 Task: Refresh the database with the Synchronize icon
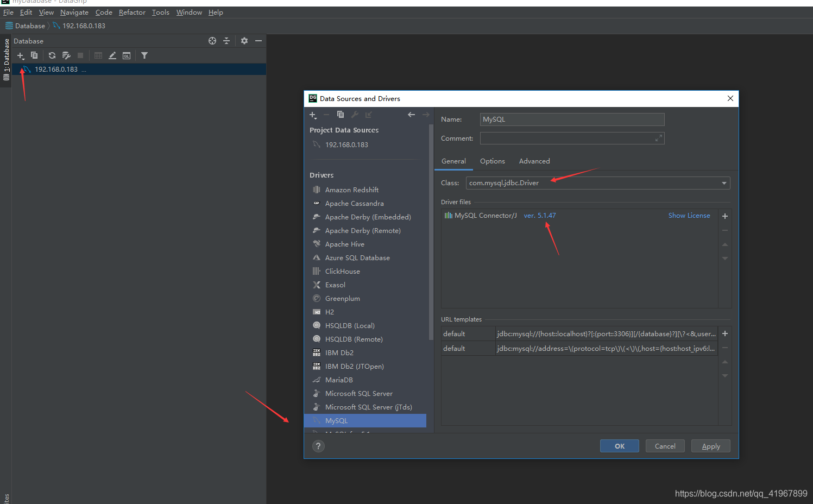pos(52,55)
